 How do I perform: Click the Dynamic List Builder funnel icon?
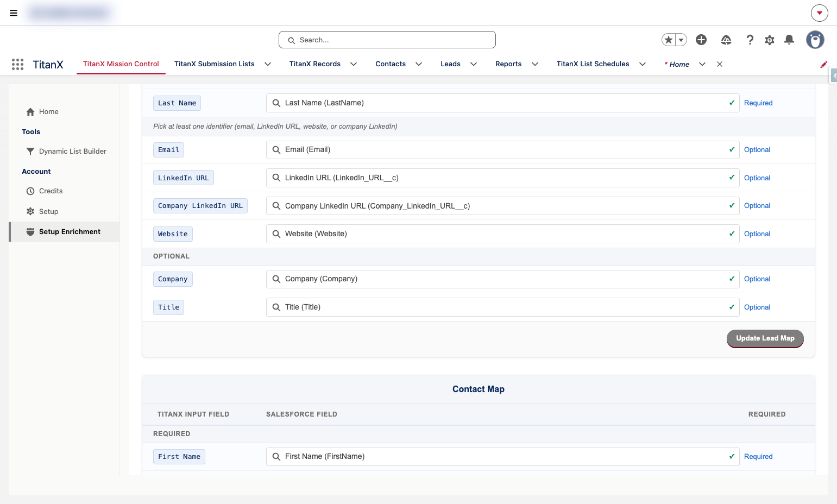pyautogui.click(x=30, y=152)
